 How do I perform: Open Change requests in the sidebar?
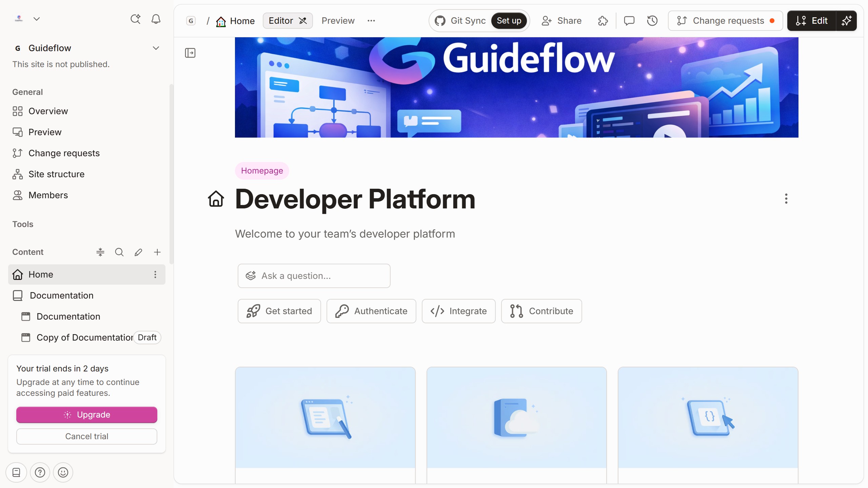86,153
